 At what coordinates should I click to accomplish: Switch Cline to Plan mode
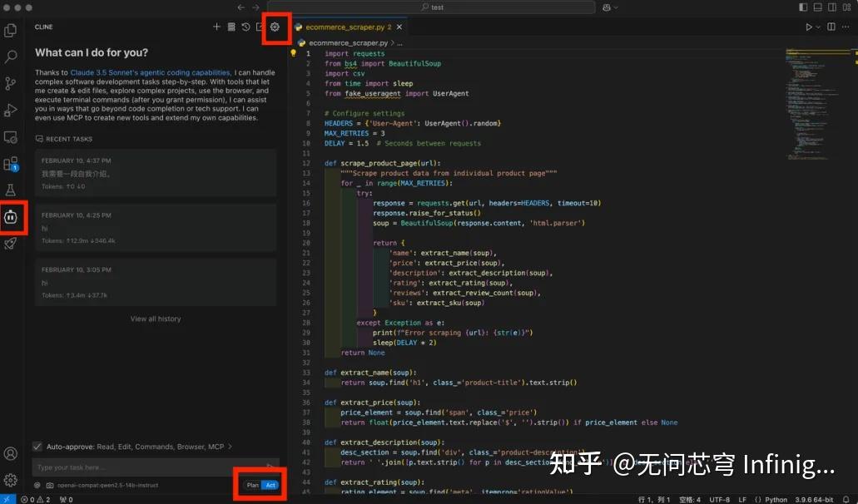coord(253,483)
